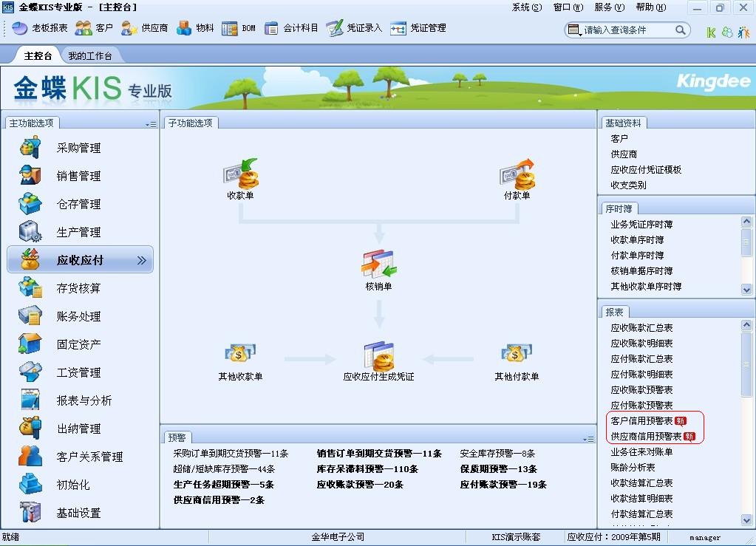Click the 会计科目 toolbar icon
Screen dimensions: 756x546
coord(271,28)
